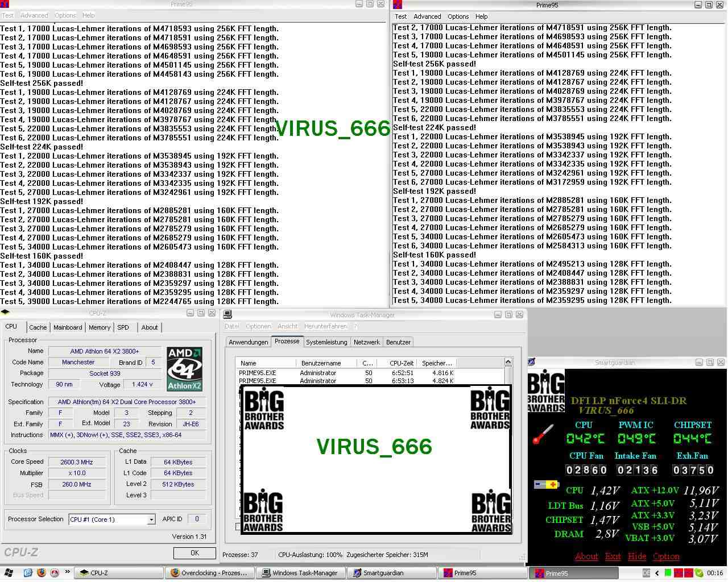Open the SPD tab in CPU-Z
This screenshot has height=582, width=728.
point(123,327)
